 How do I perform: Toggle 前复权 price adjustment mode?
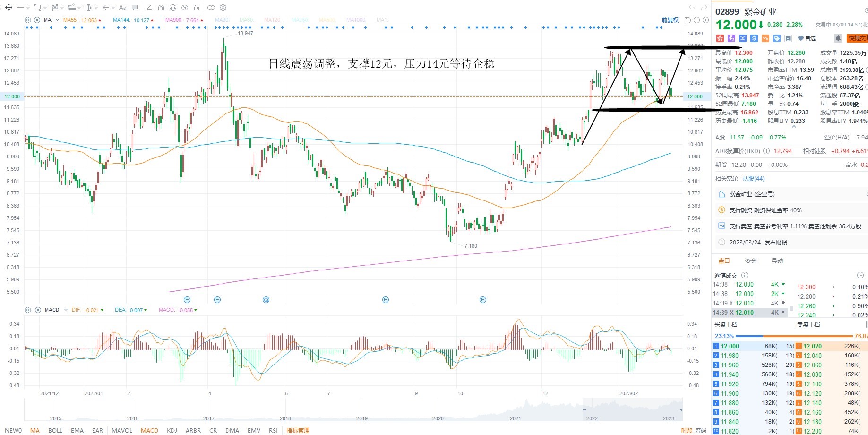coord(670,20)
